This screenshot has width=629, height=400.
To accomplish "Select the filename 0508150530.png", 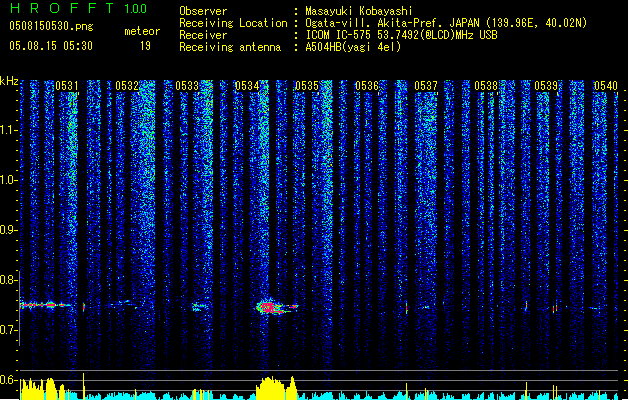I will pos(51,26).
